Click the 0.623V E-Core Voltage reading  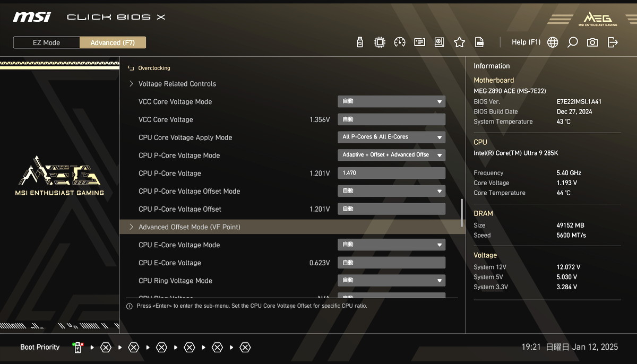click(320, 263)
